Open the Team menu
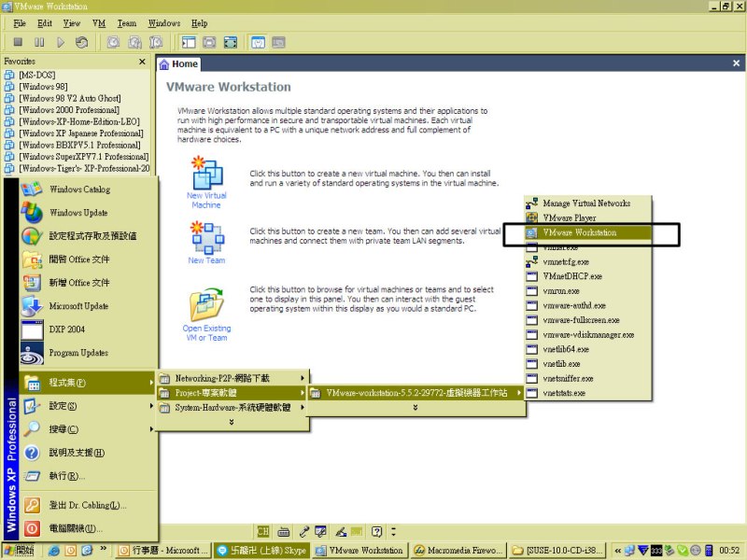 127,23
